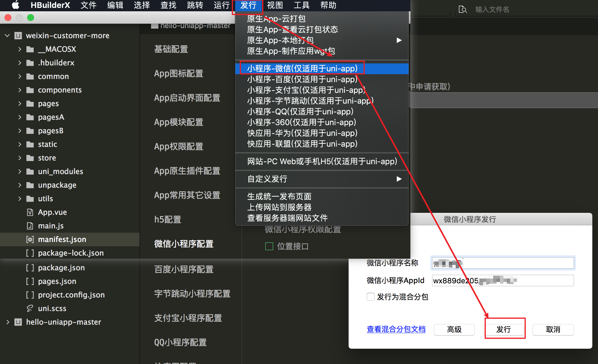The width and height of the screenshot is (598, 364).
Task: Click the weixin-customer-more project icon
Action: click(18, 36)
